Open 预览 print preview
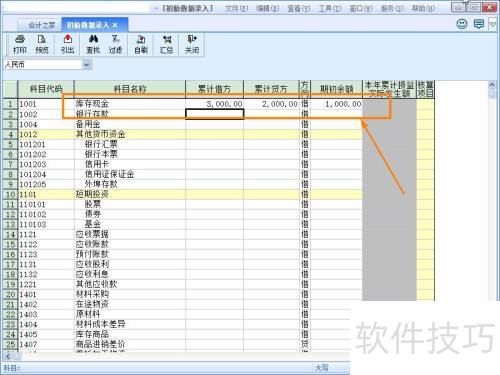The image size is (500, 375). tap(42, 44)
